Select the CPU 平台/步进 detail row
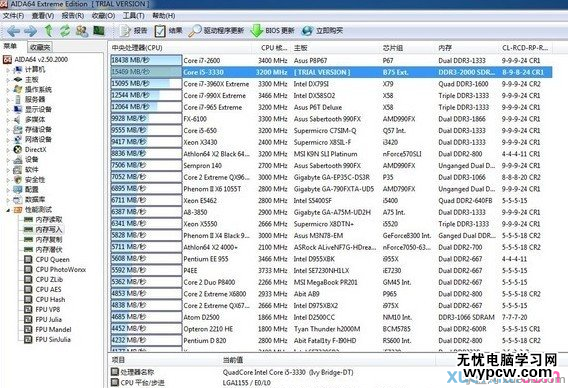 pos(191,383)
